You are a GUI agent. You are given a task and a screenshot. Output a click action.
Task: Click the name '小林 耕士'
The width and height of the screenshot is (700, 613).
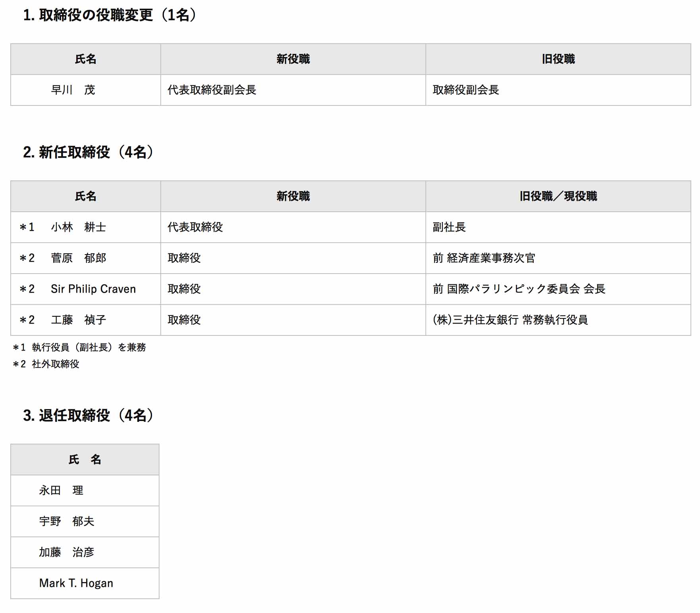[x=79, y=227]
